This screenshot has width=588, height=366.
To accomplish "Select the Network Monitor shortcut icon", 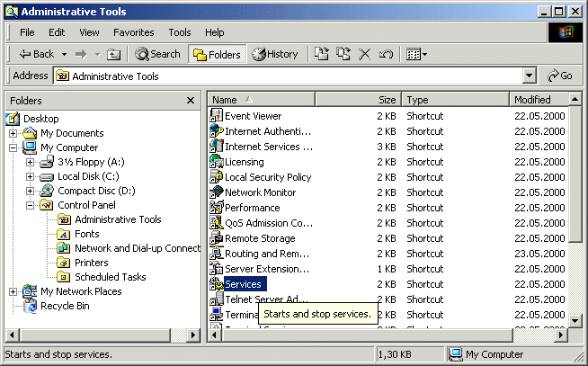I will (217, 192).
